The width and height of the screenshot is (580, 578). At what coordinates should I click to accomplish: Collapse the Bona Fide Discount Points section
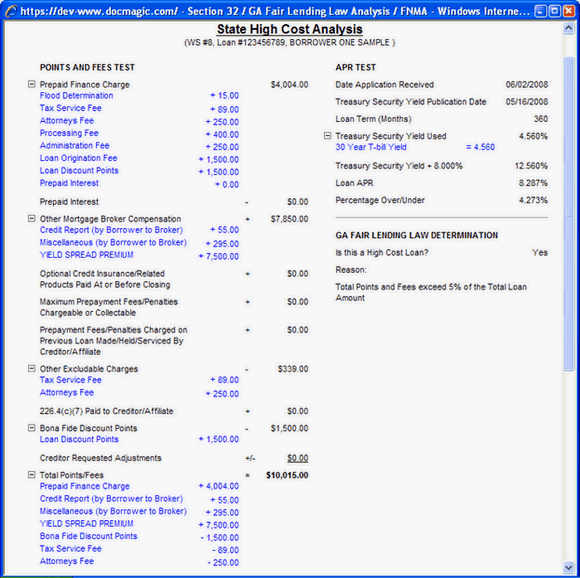31,428
